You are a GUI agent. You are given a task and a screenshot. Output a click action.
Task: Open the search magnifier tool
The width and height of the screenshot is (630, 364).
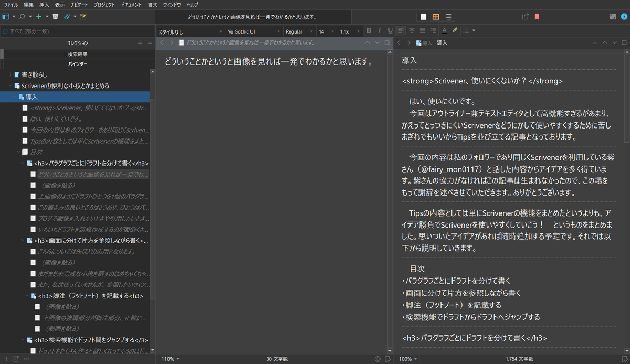tap(22, 17)
